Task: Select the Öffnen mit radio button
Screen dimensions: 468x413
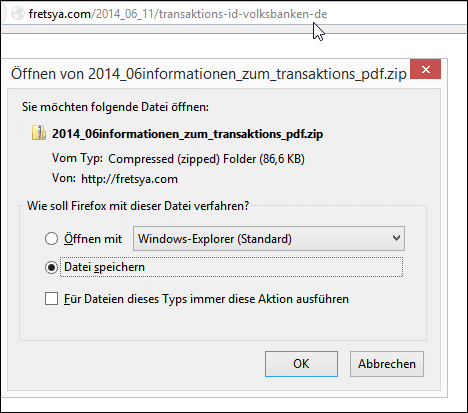Action: tap(51, 239)
